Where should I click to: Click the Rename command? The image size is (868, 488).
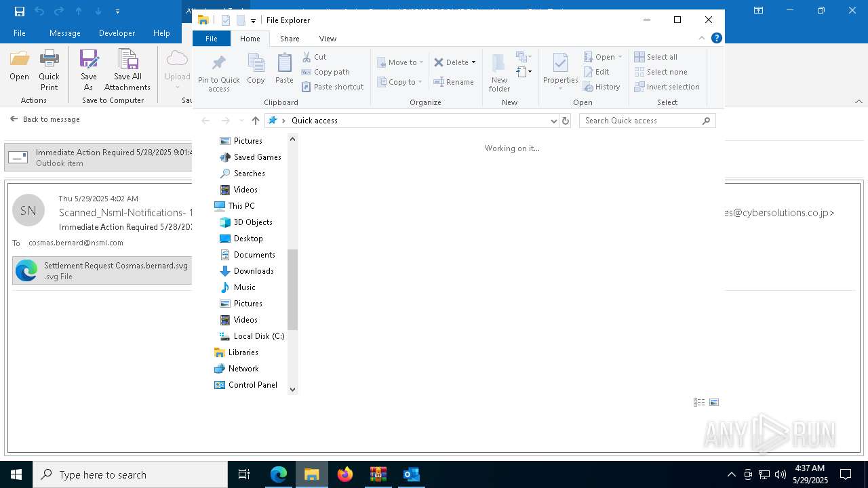click(454, 82)
